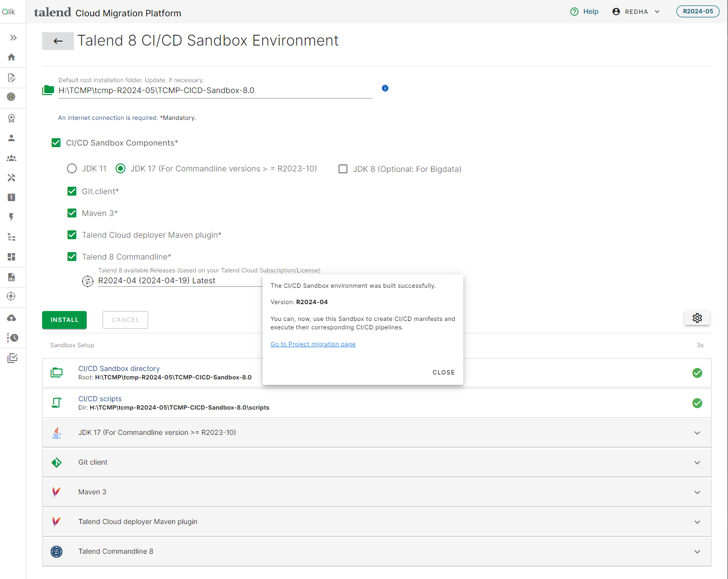Image resolution: width=728 pixels, height=579 pixels.
Task: Open the settings gear button
Action: click(697, 318)
